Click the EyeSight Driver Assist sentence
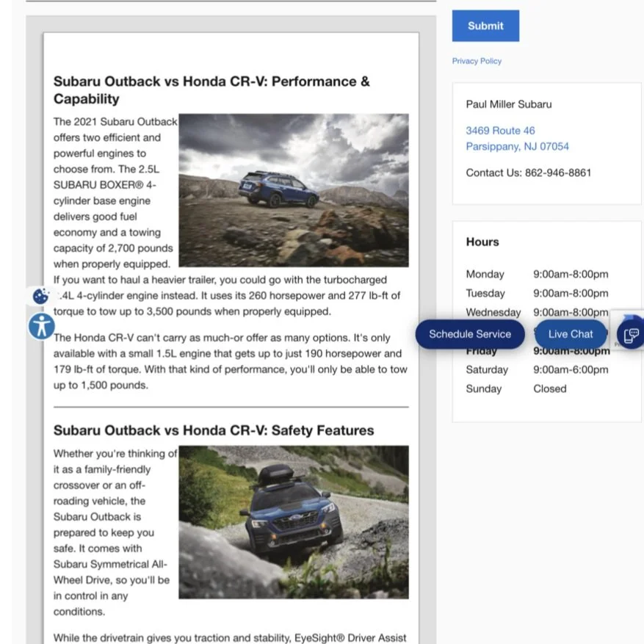644x644 pixels. (230, 638)
